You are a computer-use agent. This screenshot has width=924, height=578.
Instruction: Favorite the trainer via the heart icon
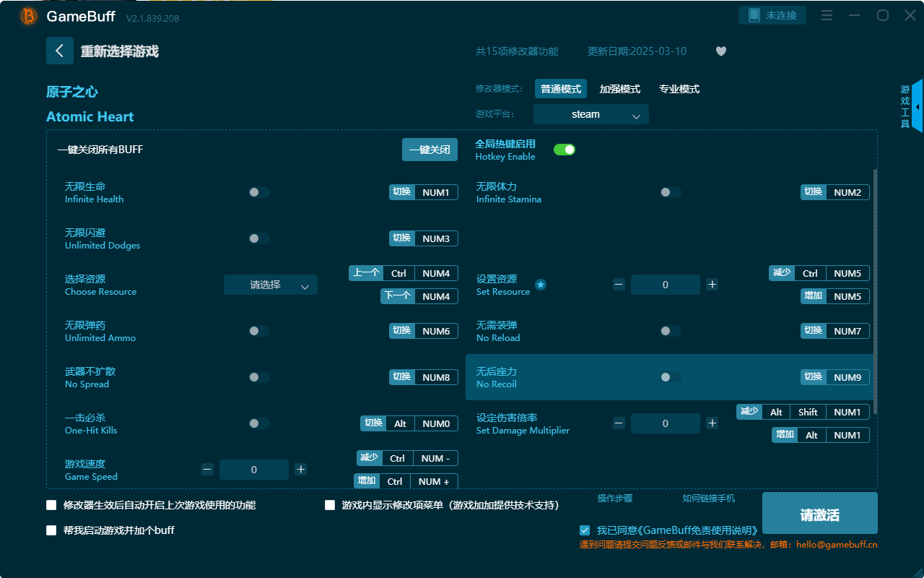[720, 51]
